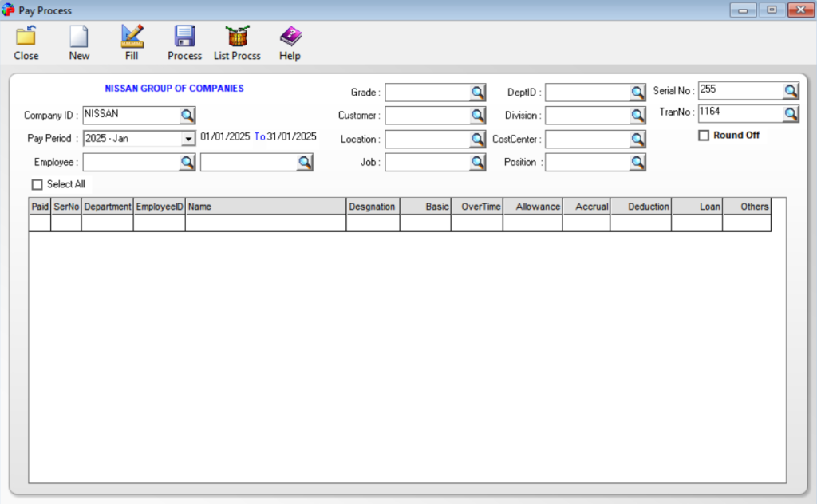Click the Desgnation column header
Viewport: 817px width, 504px height.
(373, 207)
